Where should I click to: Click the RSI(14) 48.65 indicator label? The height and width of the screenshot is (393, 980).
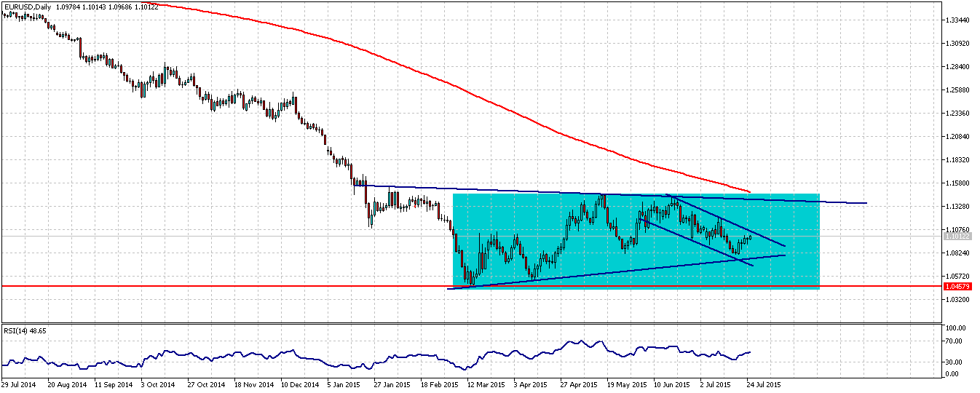[24, 330]
